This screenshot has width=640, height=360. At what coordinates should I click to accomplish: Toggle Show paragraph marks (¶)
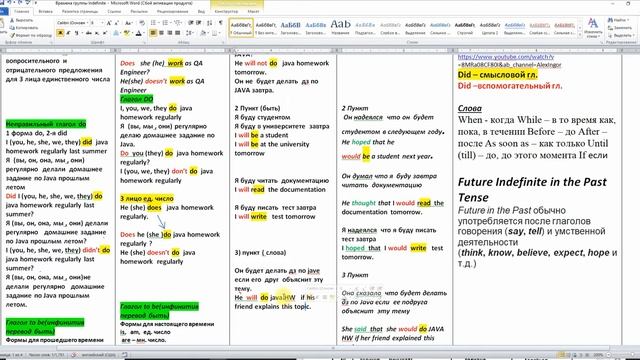click(x=220, y=23)
